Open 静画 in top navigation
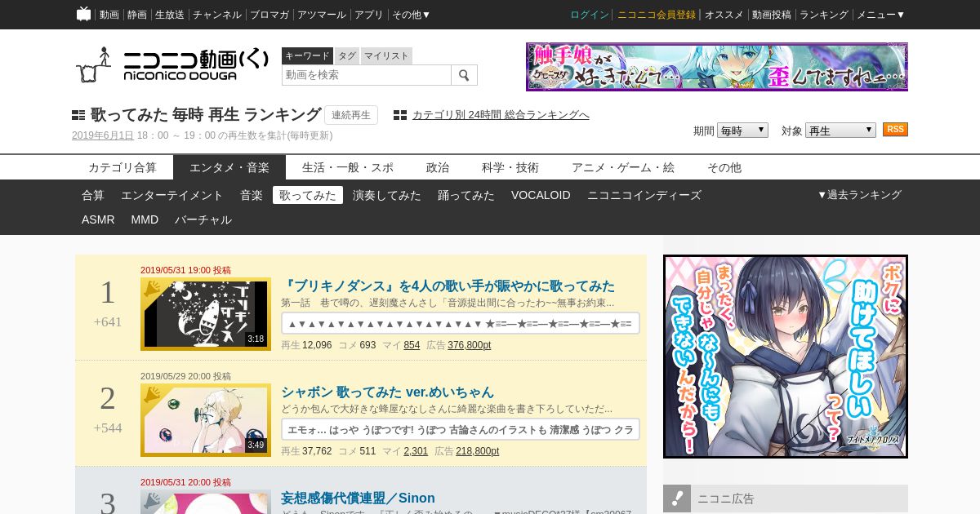The image size is (980, 514). point(137,15)
